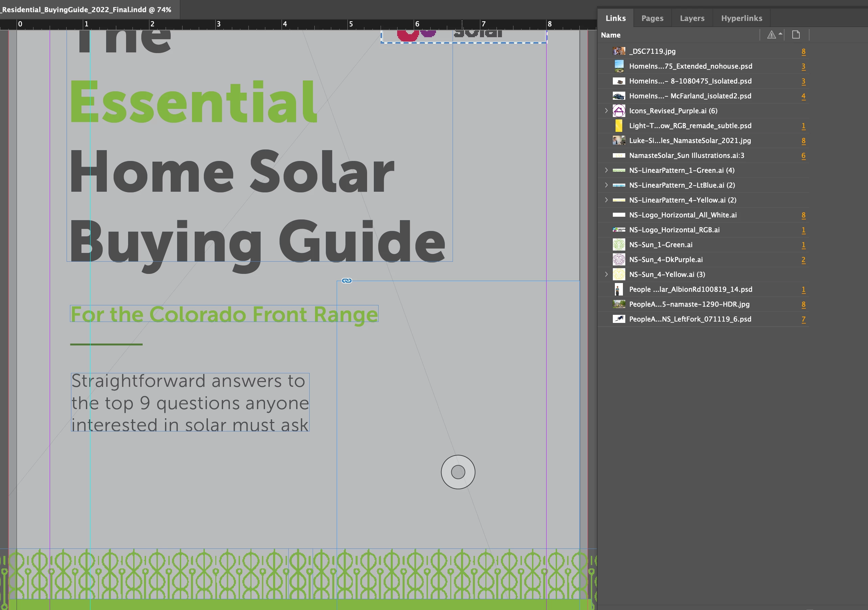Viewport: 868px width, 610px height.
Task: Open the Layers panel tab
Action: coord(692,18)
